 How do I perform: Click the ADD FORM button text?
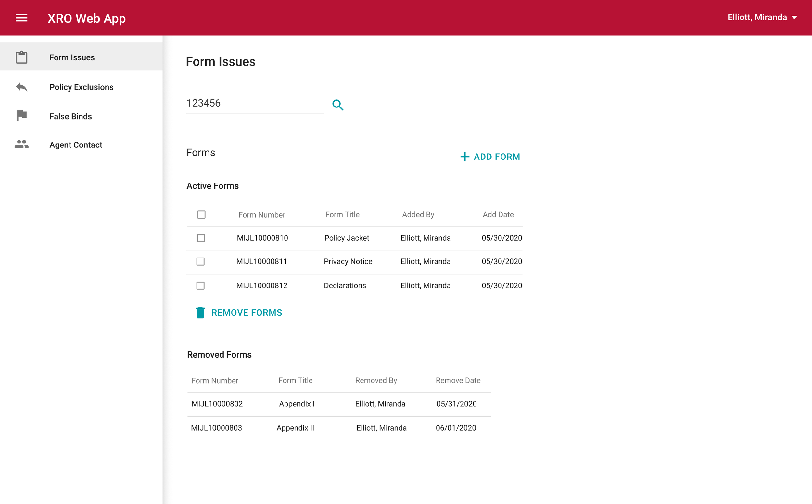496,157
